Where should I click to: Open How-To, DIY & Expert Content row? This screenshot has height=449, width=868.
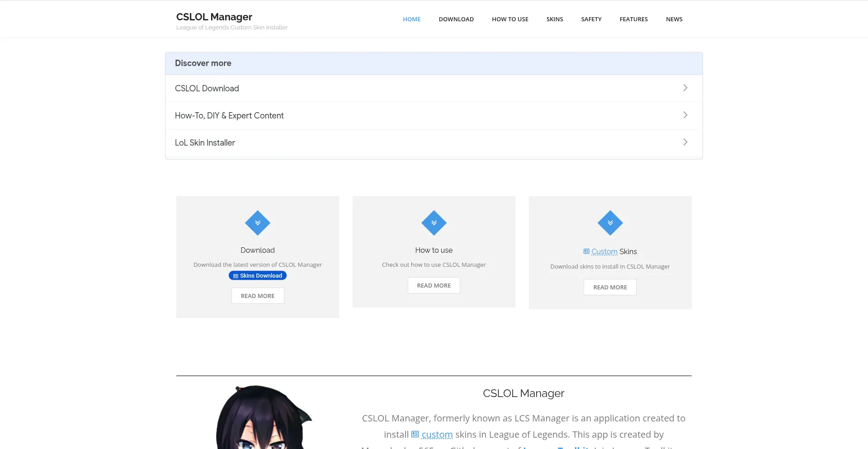pyautogui.click(x=434, y=115)
